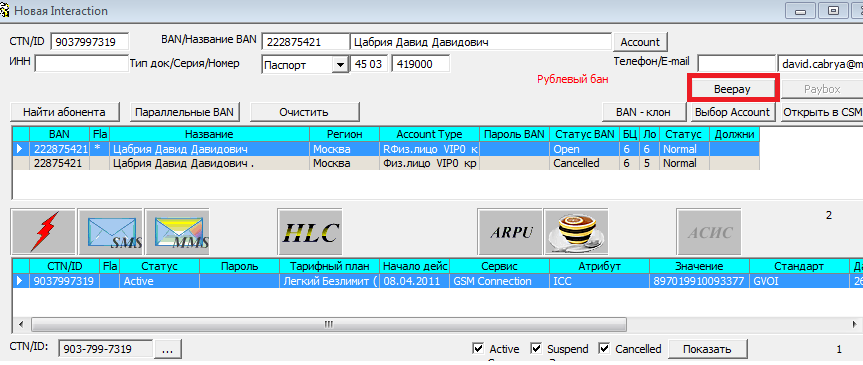The height and width of the screenshot is (365, 863).
Task: Click the 897019910093377 value cell
Action: [699, 281]
